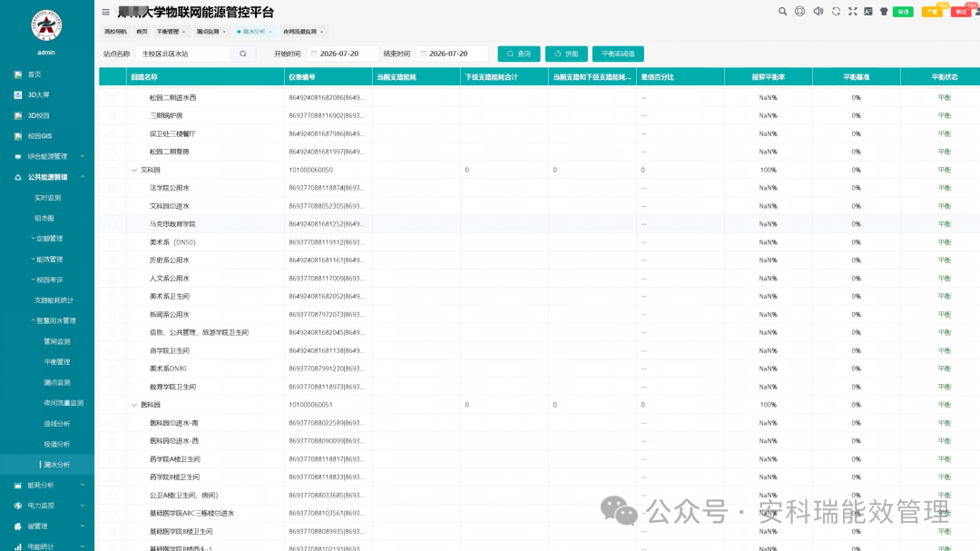Tick checkbox for 商学院卫生间 row
980x551 pixels.
point(113,351)
